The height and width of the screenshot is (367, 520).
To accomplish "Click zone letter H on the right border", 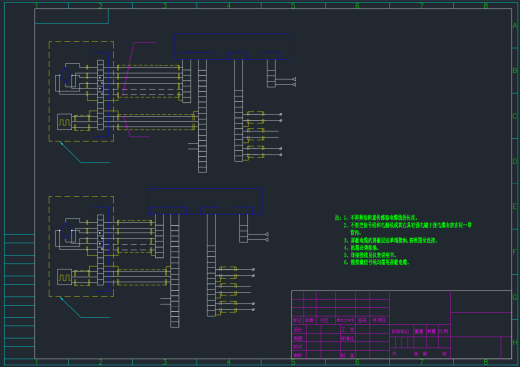I will pos(515,342).
